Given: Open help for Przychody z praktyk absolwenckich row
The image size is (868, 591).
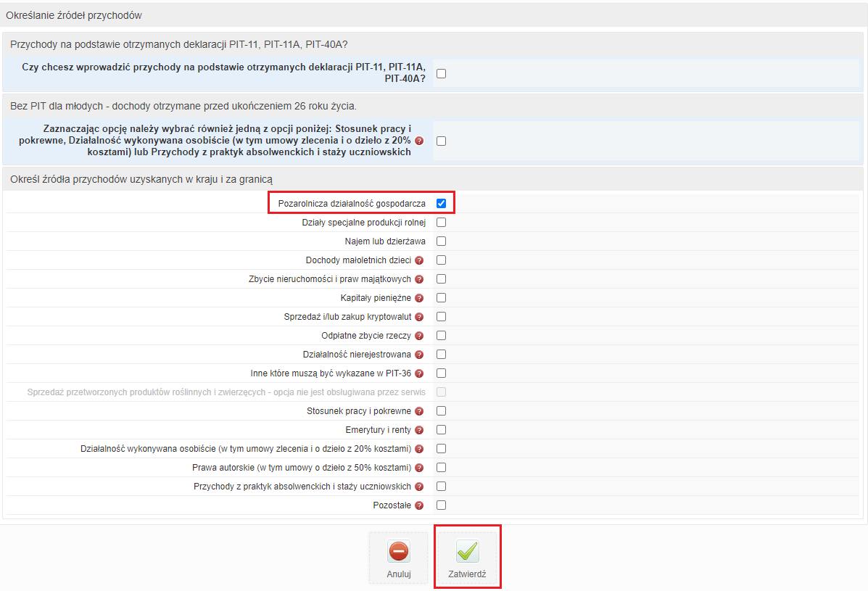Looking at the screenshot, I should [x=419, y=486].
